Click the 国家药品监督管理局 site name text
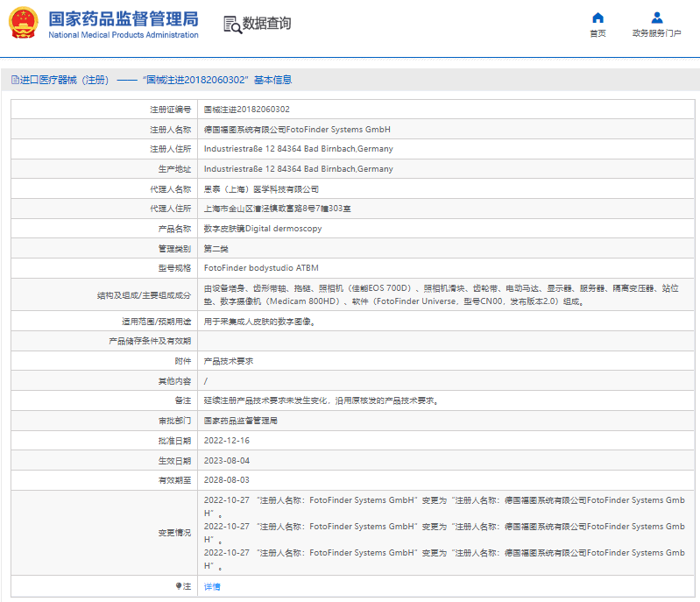 pos(123,19)
